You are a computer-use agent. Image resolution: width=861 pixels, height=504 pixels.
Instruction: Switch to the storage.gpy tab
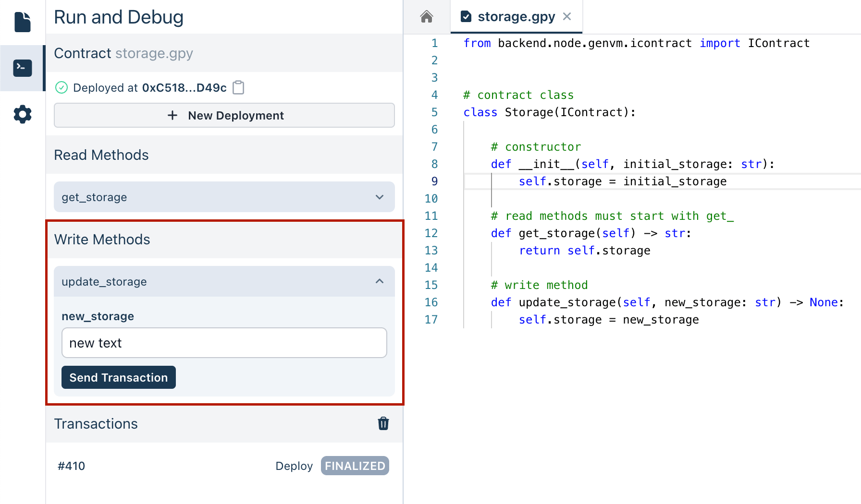coord(516,17)
